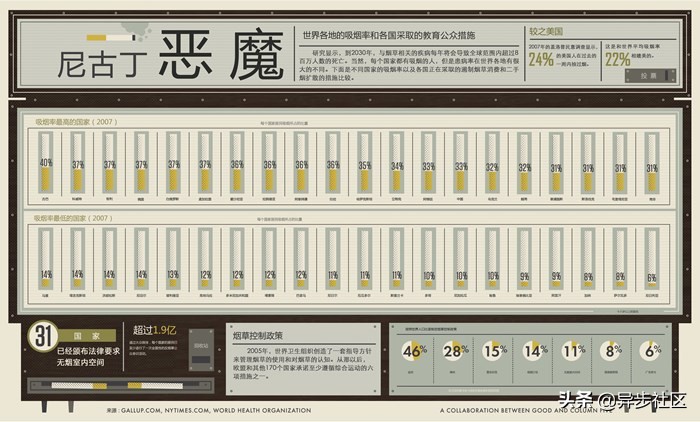This screenshot has width=700, height=422.
Task: Click the 尼古丁 title word
Action: pos(102,65)
